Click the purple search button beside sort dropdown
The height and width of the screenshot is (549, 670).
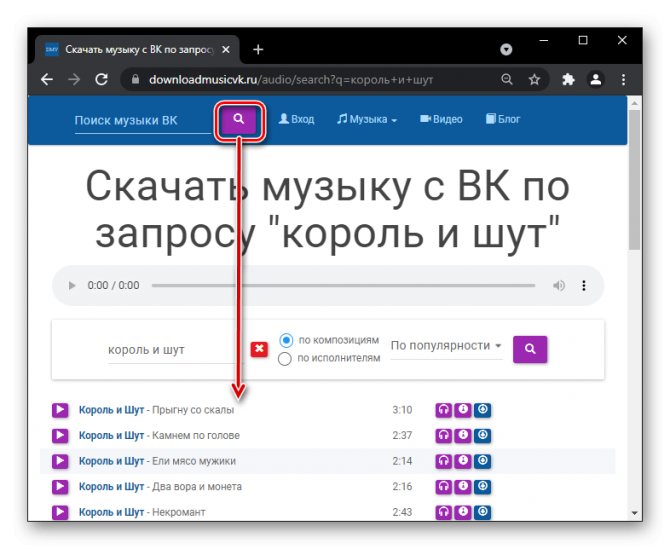click(x=530, y=349)
